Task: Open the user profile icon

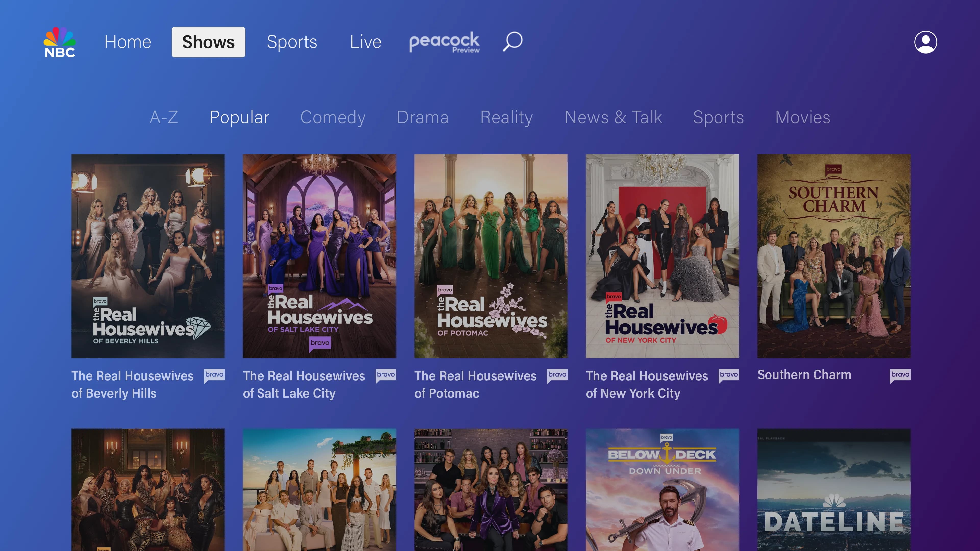Action: 926,42
